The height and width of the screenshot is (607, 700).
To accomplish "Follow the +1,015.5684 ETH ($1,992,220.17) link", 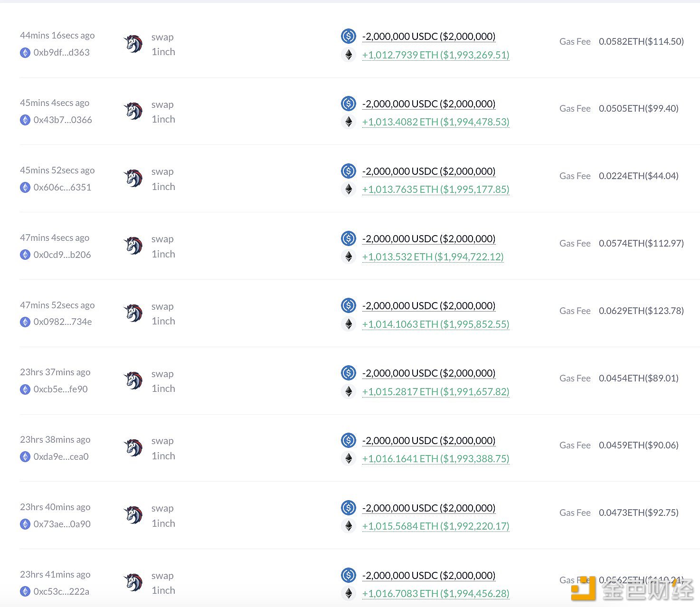I will click(436, 526).
